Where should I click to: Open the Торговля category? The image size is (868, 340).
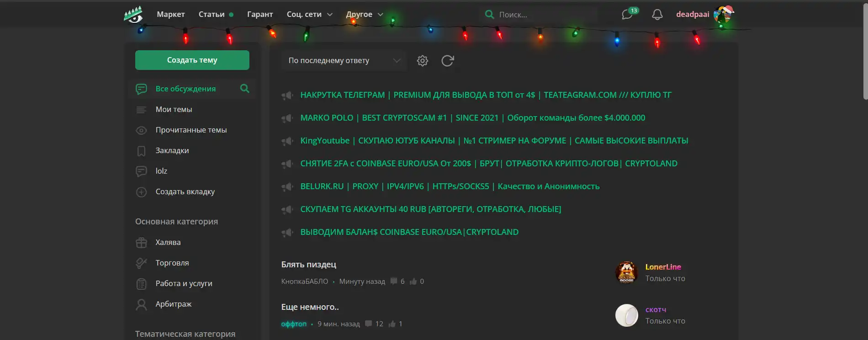tap(172, 263)
